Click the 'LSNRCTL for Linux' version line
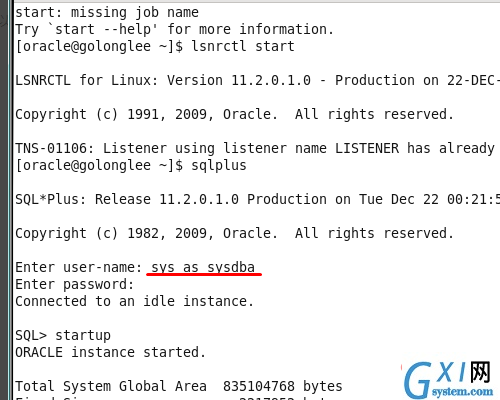 257,80
